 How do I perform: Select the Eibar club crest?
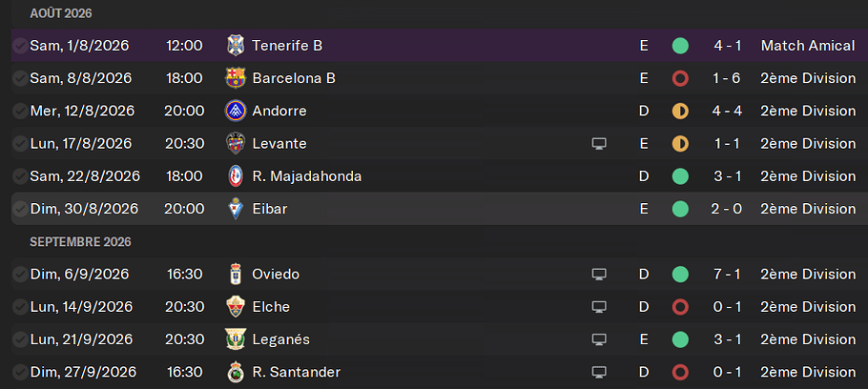pyautogui.click(x=236, y=209)
